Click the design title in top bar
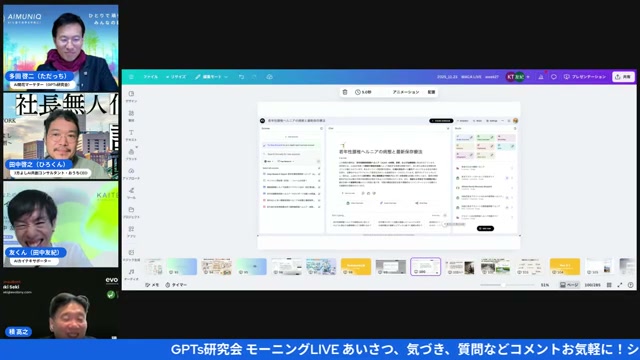 click(x=468, y=77)
